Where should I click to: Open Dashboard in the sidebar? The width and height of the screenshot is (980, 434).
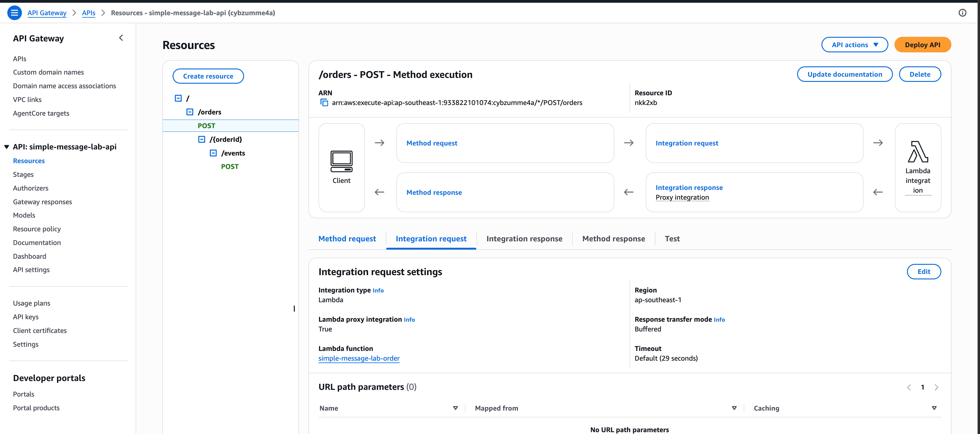click(x=29, y=256)
